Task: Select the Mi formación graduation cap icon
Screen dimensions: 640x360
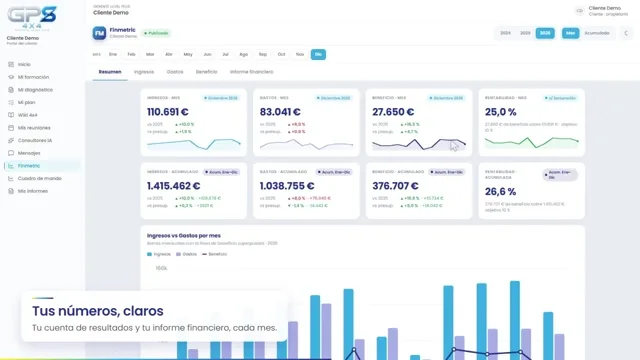Action: 11,77
